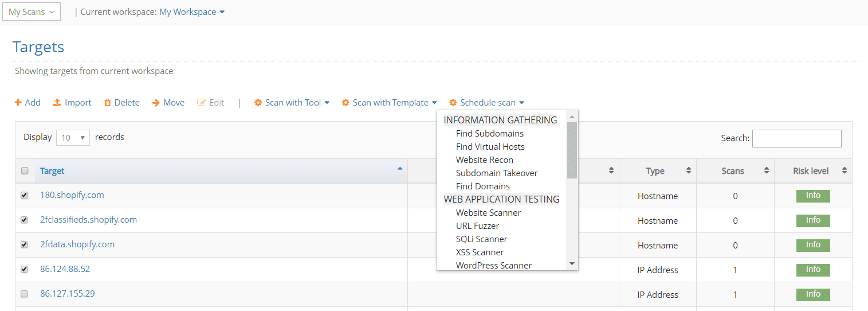Click the 86.124.88.52 target link
868x311 pixels.
tap(65, 269)
